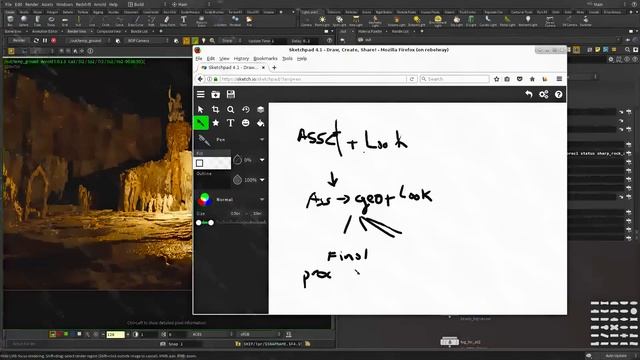Pause the Houdini render view
Image resolution: width=640 pixels, height=360 pixels.
pyautogui.click(x=45, y=40)
